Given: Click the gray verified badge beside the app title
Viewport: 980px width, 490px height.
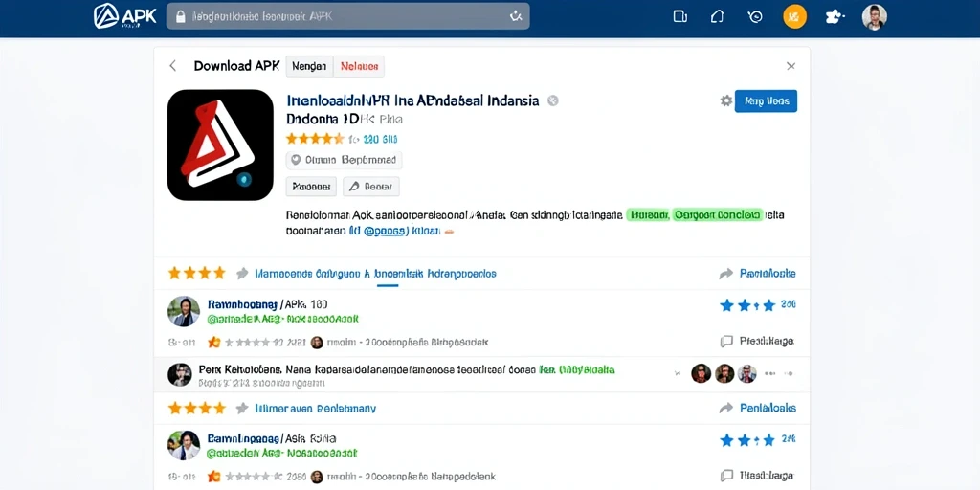Looking at the screenshot, I should click(x=552, y=100).
